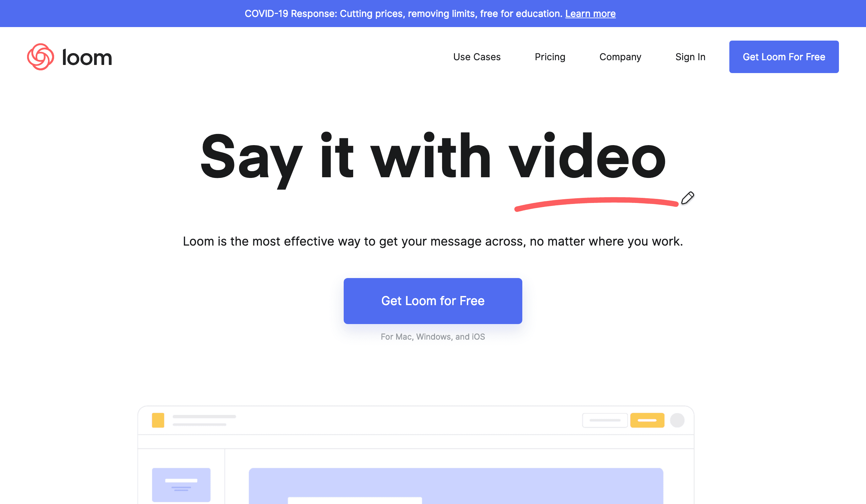The image size is (866, 504).
Task: Open the Learn more link in the banner
Action: (x=590, y=14)
